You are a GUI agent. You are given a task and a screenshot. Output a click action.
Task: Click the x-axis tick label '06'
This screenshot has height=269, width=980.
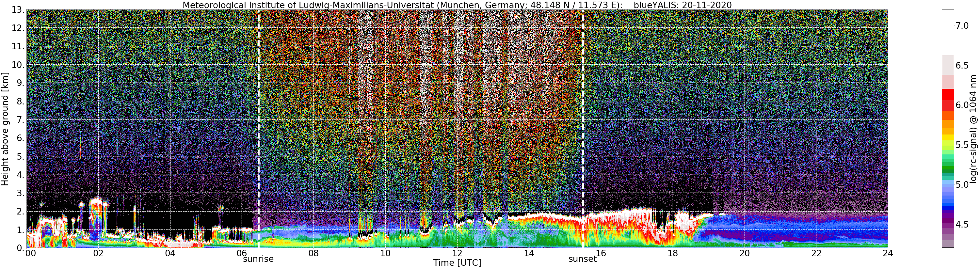[x=242, y=253]
